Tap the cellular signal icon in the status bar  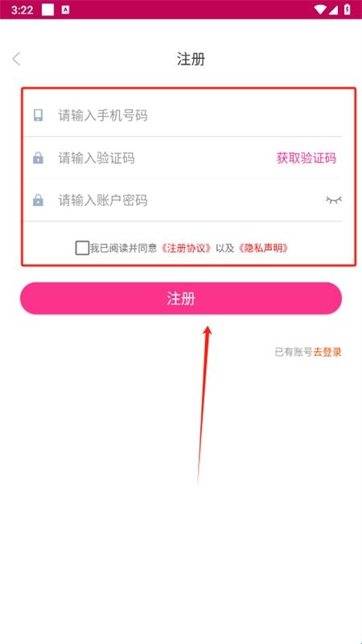point(333,10)
